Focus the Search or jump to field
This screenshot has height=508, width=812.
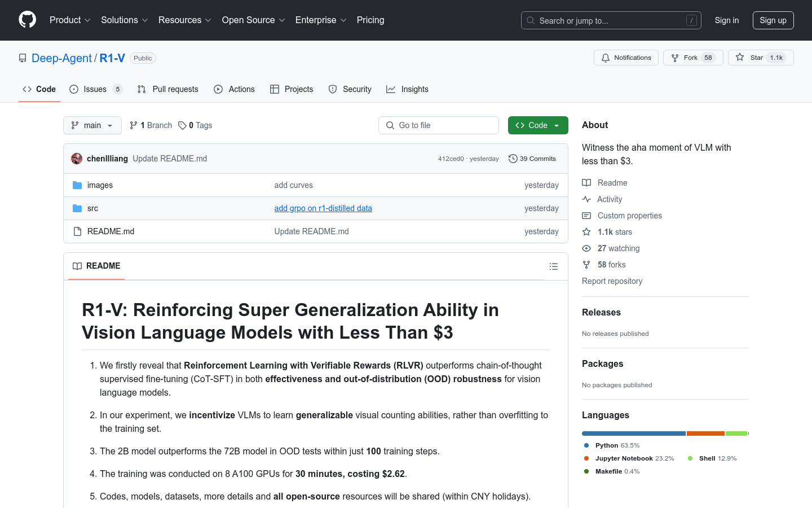611,20
